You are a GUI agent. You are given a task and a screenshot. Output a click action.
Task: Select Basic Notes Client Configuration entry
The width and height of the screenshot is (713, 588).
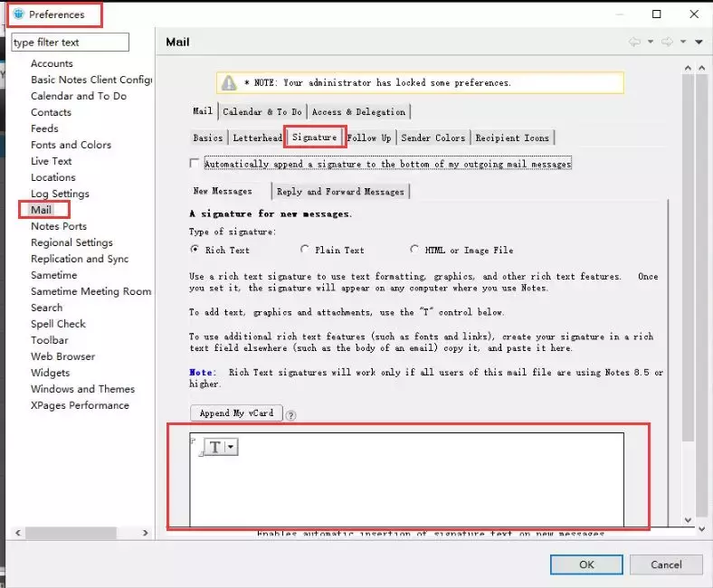[91, 80]
